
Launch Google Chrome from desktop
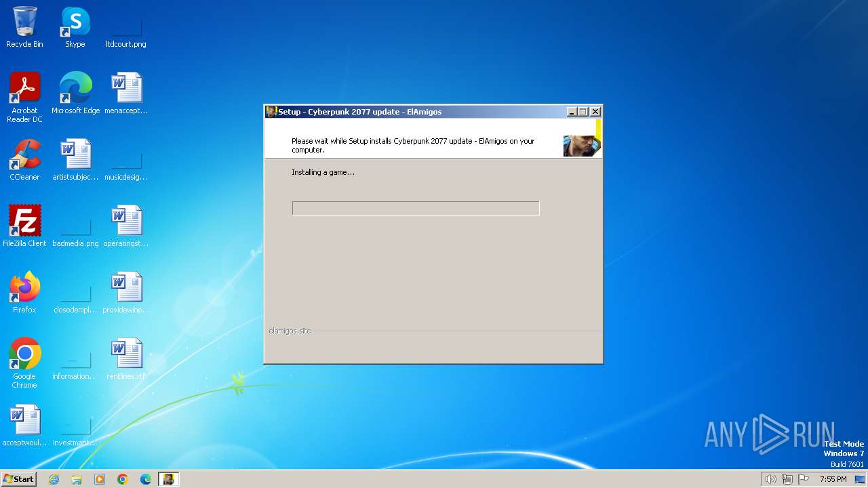[24, 363]
